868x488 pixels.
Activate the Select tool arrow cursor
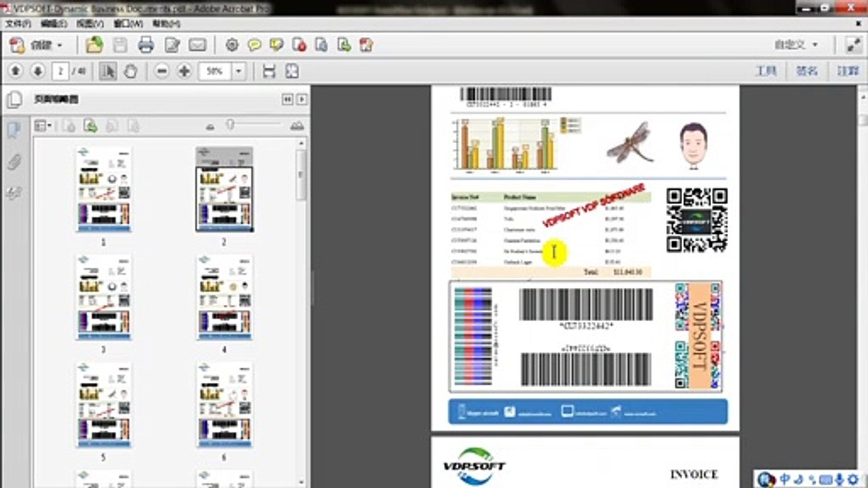coord(108,71)
